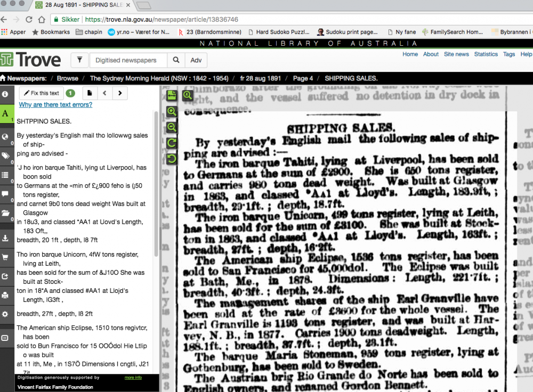This screenshot has width=533, height=392.
Task: Go to next article arrow
Action: [120, 93]
